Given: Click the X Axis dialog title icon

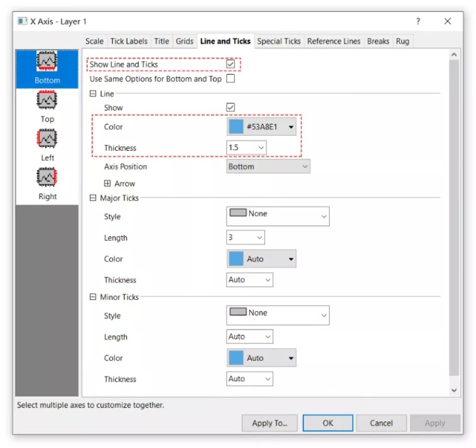Looking at the screenshot, I should (22, 21).
